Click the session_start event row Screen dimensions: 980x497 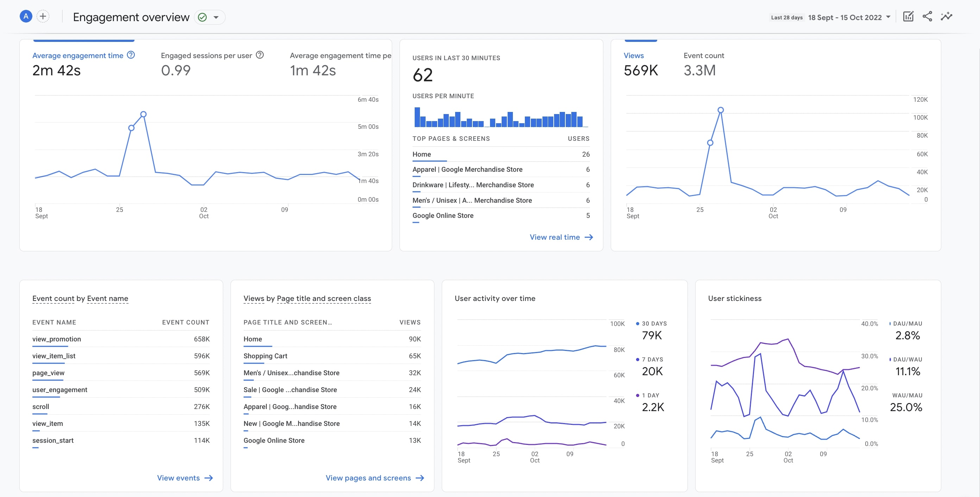[x=121, y=441]
